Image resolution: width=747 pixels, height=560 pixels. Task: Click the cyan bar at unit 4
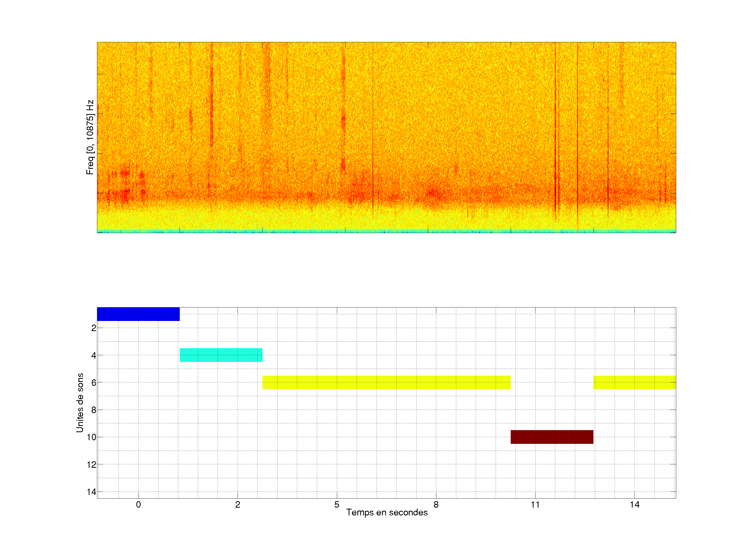coord(221,355)
